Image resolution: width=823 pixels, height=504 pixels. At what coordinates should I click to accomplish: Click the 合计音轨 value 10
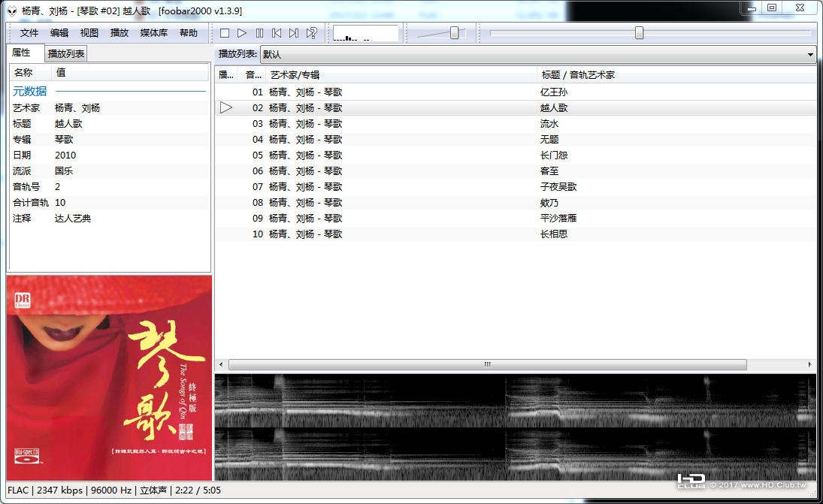(x=60, y=203)
